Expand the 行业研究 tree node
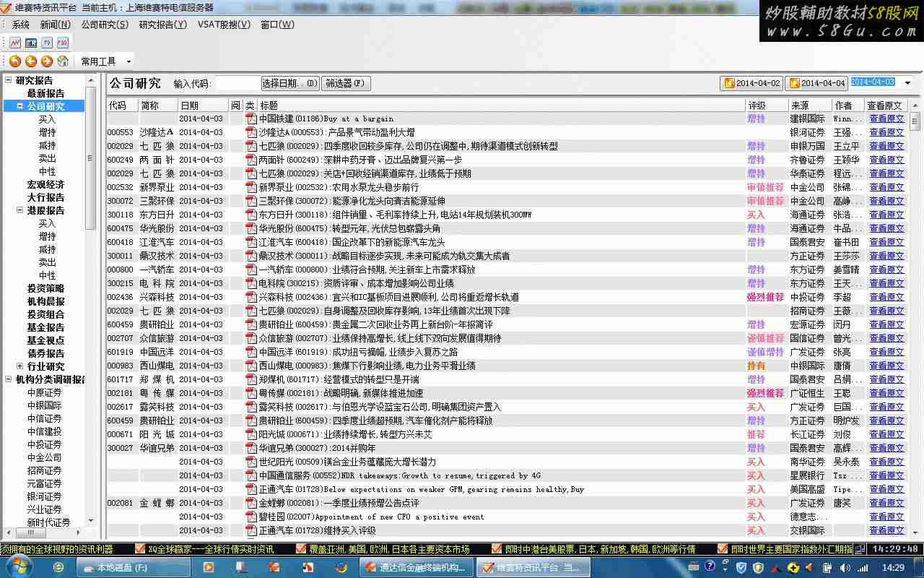Screen dimensions: 924x578 pos(20,366)
